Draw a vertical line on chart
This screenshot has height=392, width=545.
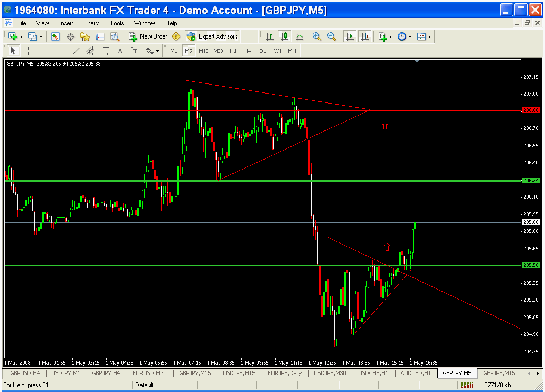click(x=46, y=51)
